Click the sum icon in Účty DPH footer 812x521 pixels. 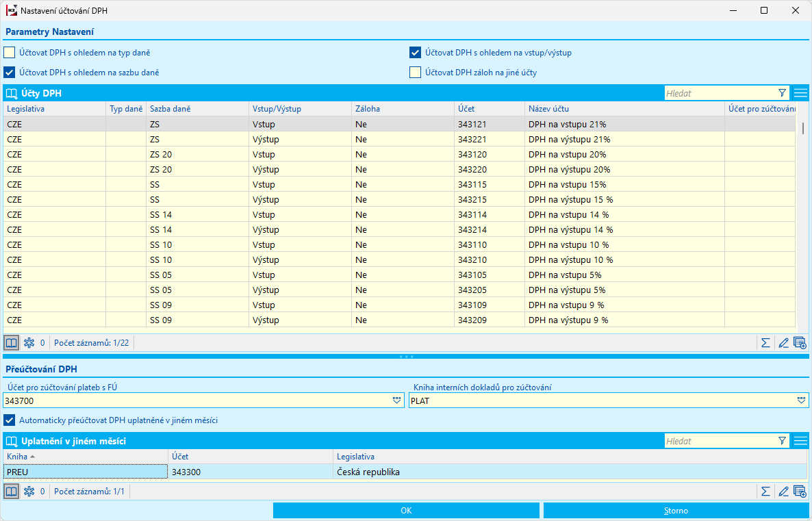pyautogui.click(x=765, y=343)
